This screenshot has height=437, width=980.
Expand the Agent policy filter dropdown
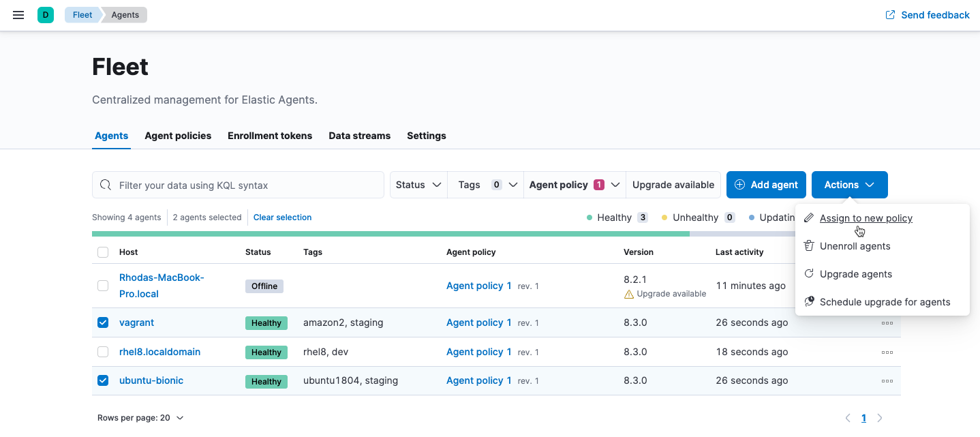(x=574, y=184)
